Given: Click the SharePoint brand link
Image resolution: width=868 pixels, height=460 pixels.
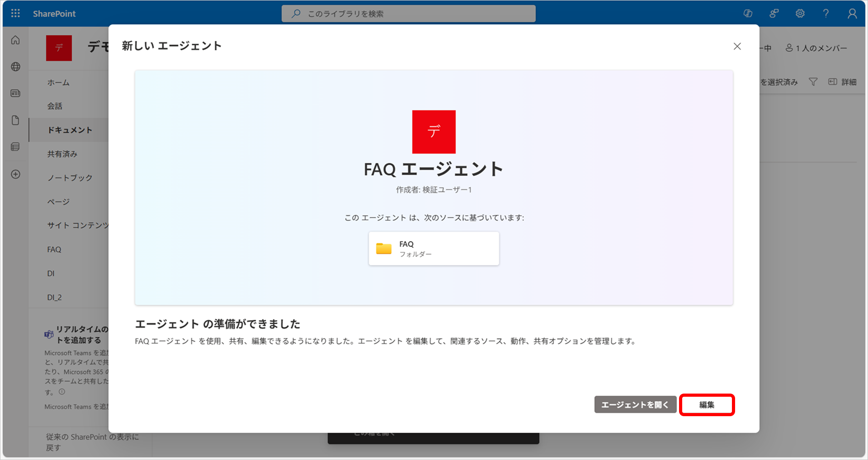Looking at the screenshot, I should (54, 14).
